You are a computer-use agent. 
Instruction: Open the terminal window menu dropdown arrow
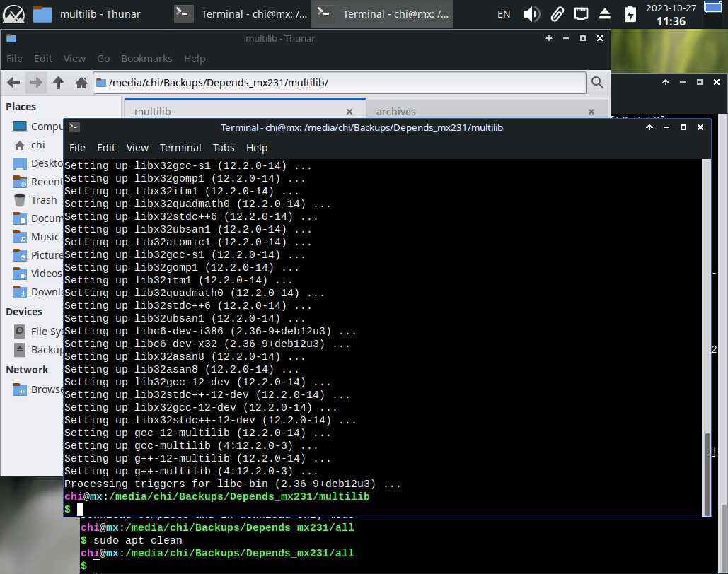pyautogui.click(x=649, y=127)
